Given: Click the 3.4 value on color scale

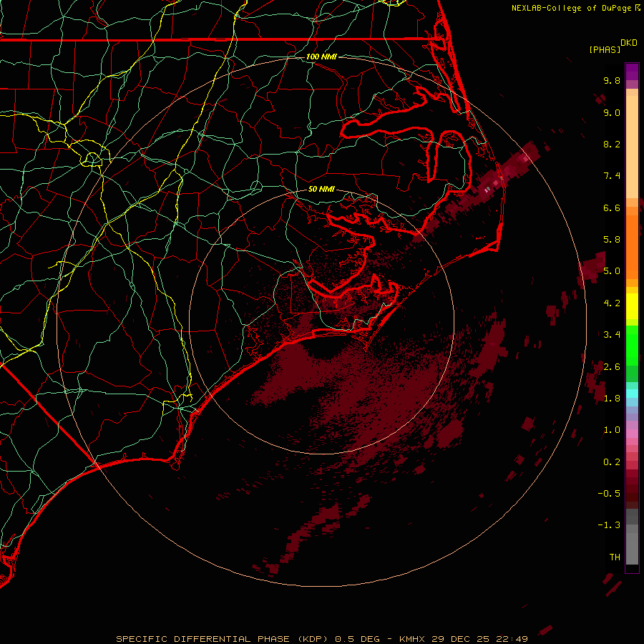Looking at the screenshot, I should (x=612, y=335).
